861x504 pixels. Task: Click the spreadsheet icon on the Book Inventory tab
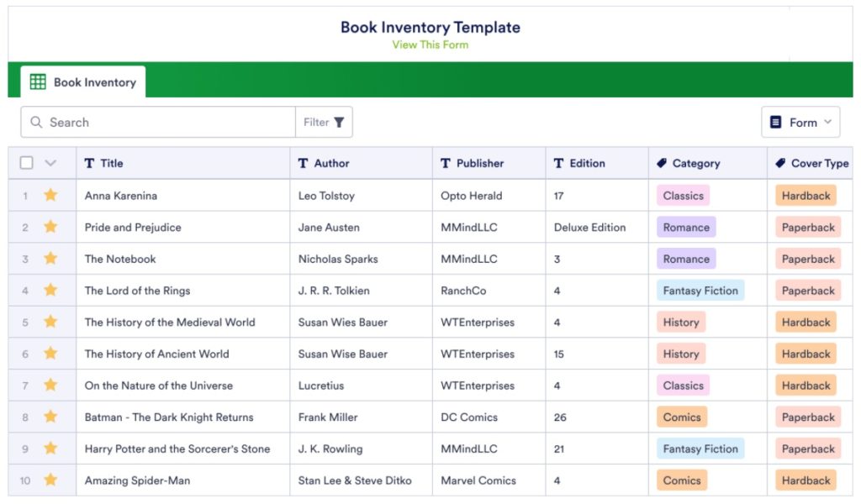coord(38,81)
